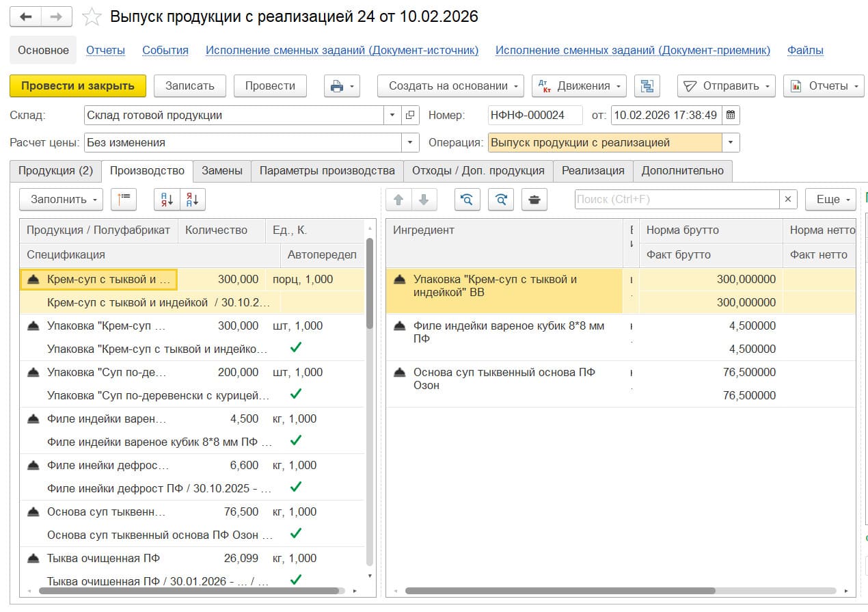Open the Параметры производства tab

(327, 171)
